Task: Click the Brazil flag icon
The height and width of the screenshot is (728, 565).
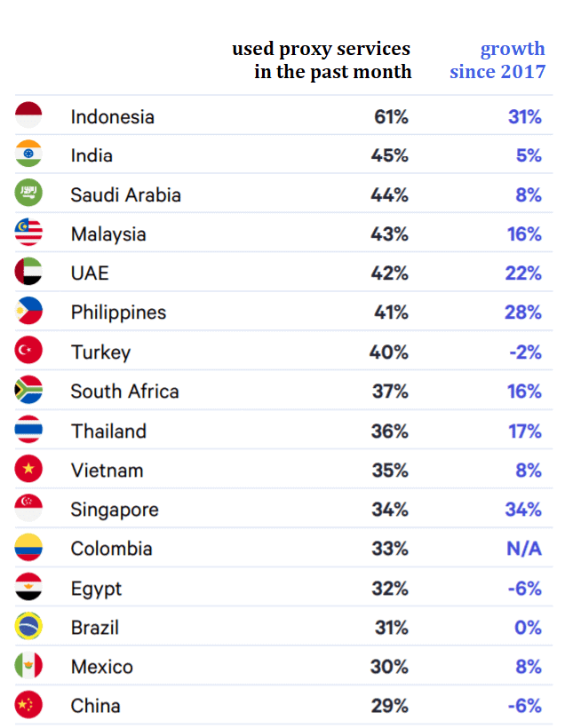Action: (x=28, y=626)
